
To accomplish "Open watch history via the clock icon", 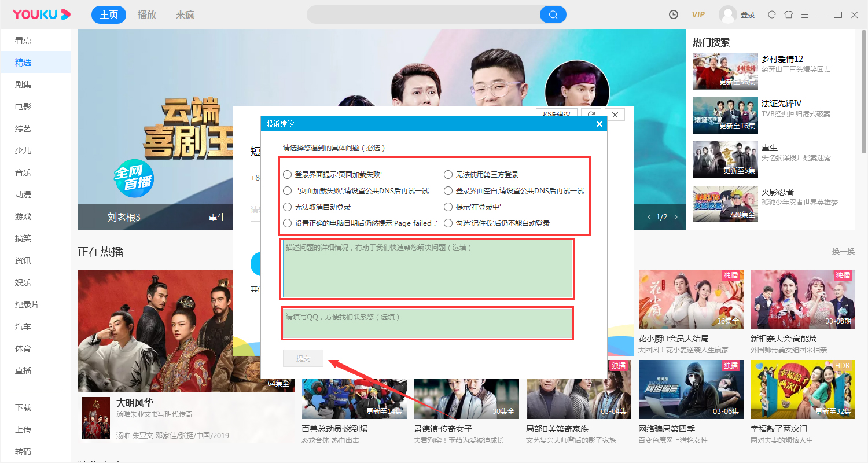I will tap(673, 14).
